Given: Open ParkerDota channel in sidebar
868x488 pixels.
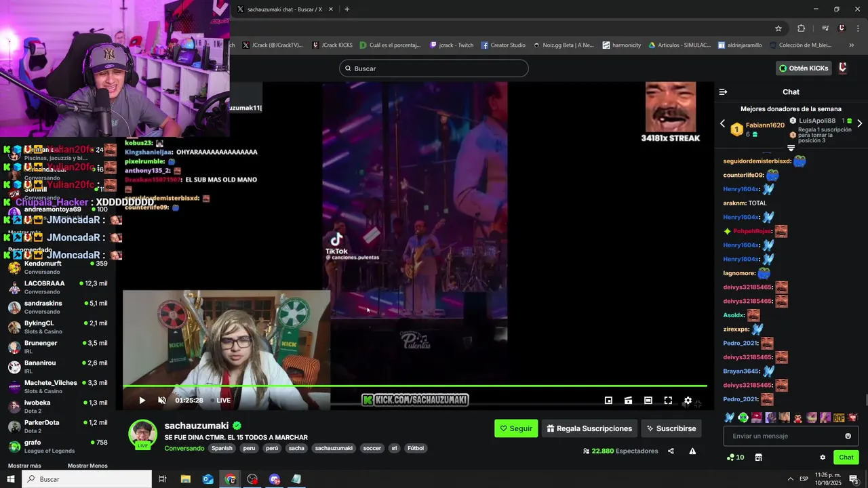Looking at the screenshot, I should coord(58,426).
